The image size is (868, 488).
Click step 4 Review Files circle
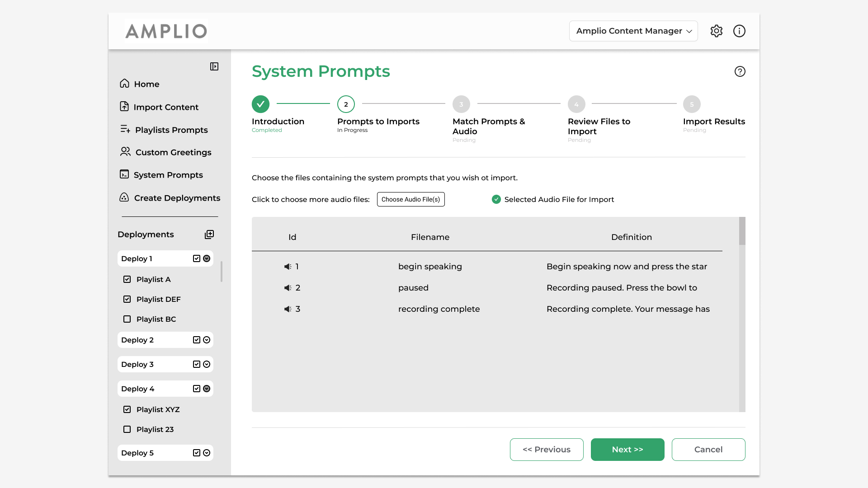576,104
